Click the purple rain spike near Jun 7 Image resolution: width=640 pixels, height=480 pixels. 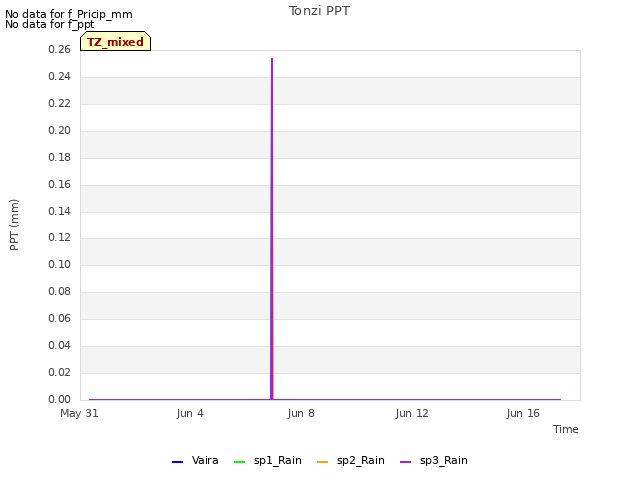[272, 229]
